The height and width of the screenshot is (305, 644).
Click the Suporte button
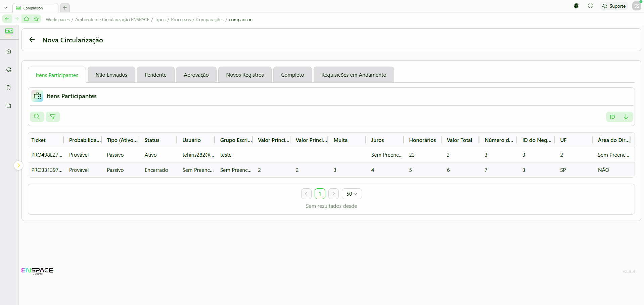click(614, 6)
